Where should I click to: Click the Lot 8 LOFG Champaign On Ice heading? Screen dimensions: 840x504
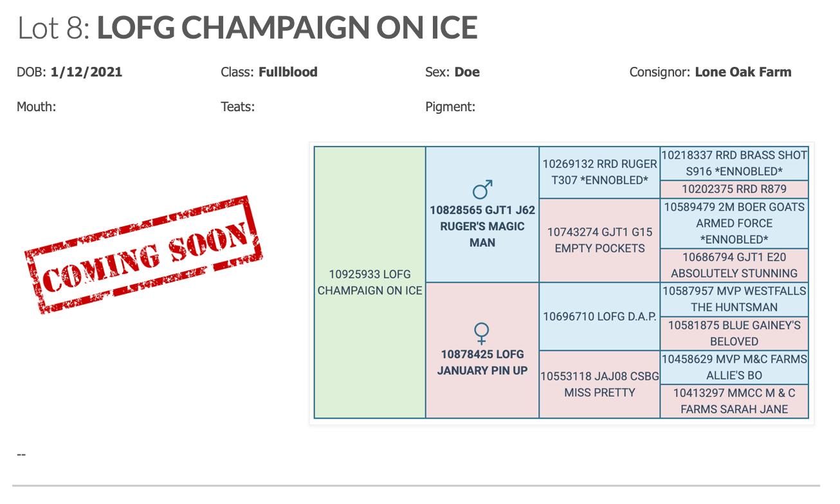point(248,28)
